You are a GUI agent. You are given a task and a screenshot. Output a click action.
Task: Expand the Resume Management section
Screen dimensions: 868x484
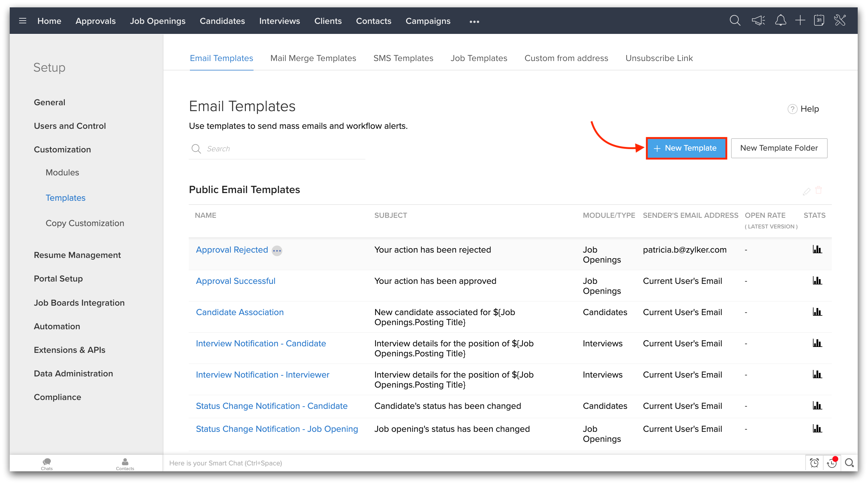pyautogui.click(x=77, y=255)
